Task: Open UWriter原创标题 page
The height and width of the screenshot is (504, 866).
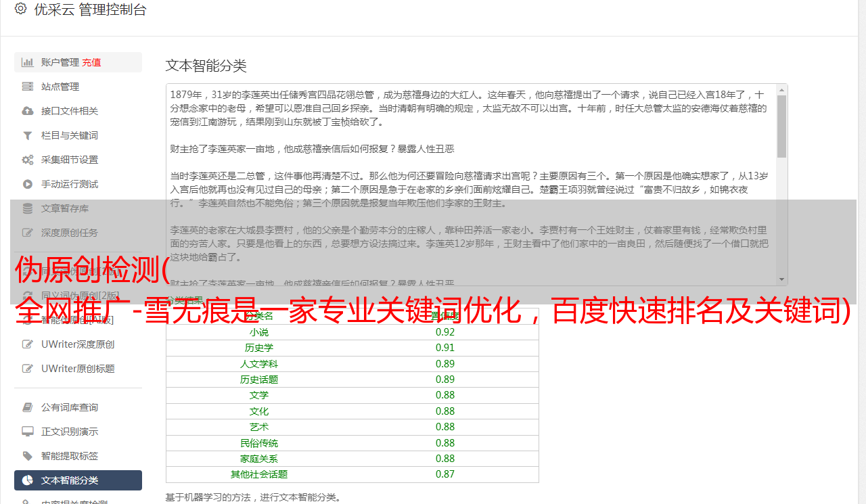Action: 78,369
